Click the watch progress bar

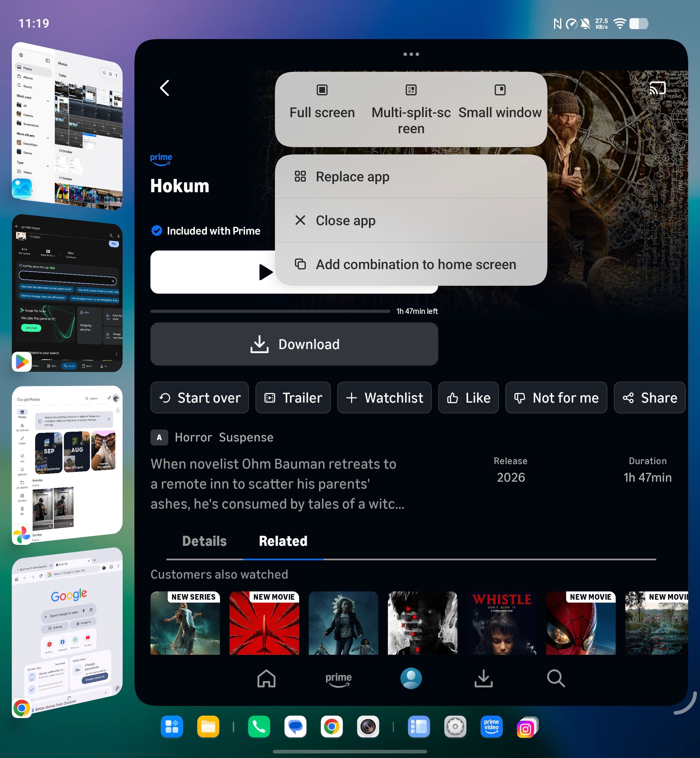click(270, 311)
